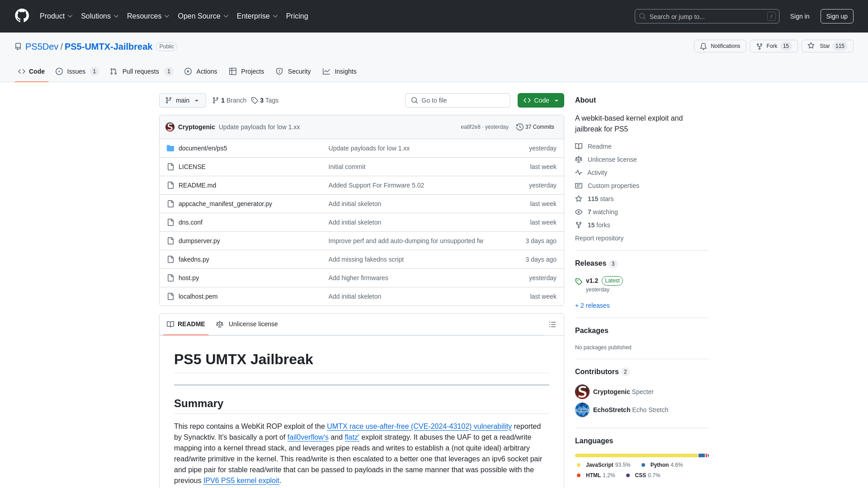
Task: Click Report repository link
Action: [599, 238]
